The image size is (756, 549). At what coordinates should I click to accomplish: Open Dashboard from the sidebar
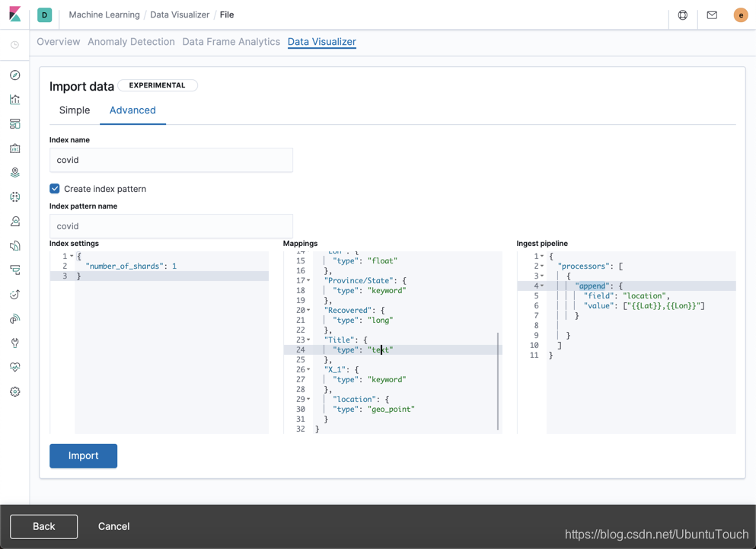(15, 124)
